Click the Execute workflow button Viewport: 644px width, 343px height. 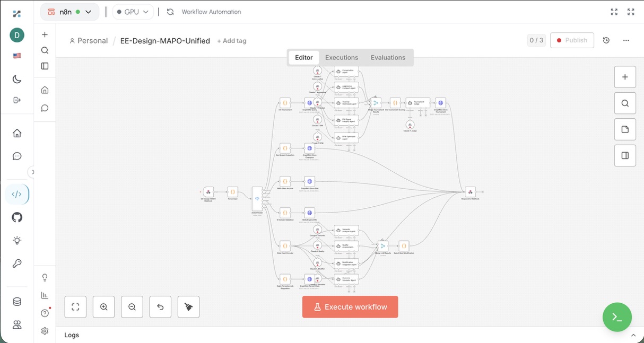350,306
